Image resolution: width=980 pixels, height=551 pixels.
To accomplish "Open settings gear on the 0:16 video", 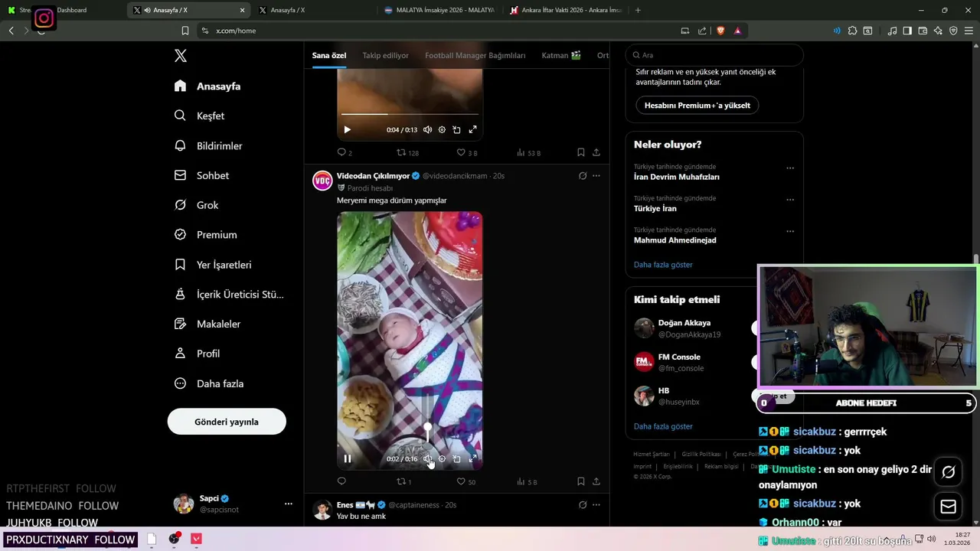I will [x=442, y=459].
